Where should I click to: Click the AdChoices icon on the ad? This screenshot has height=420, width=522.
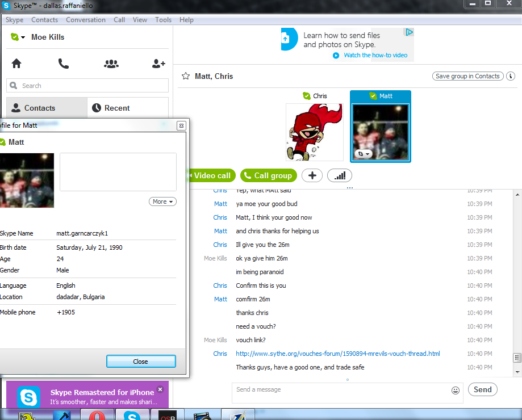(x=409, y=32)
